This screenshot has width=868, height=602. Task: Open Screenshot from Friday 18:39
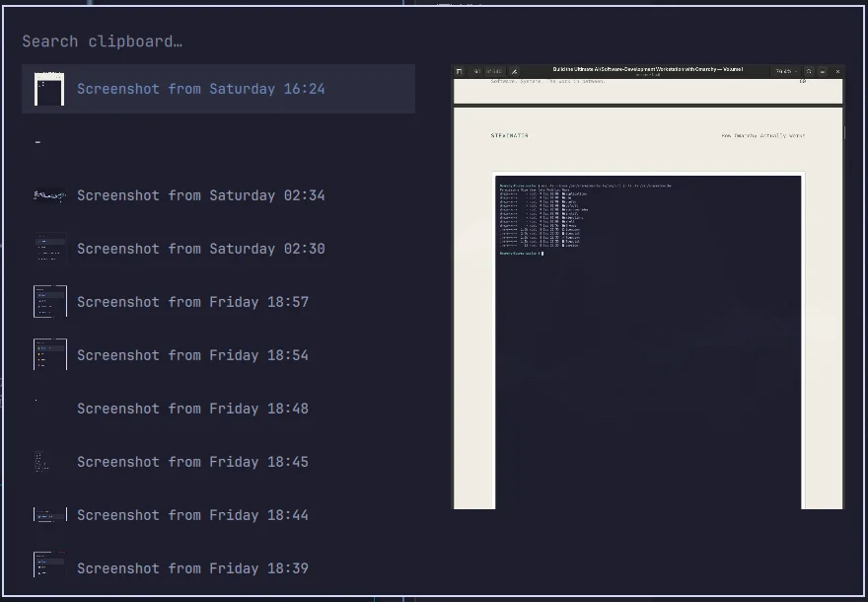218,568
